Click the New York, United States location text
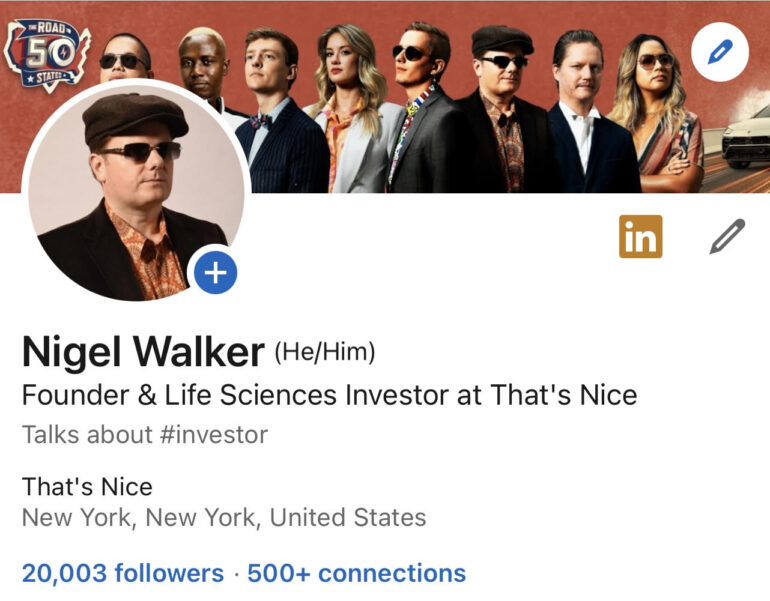Viewport: 770px width, 601px height. (224, 518)
